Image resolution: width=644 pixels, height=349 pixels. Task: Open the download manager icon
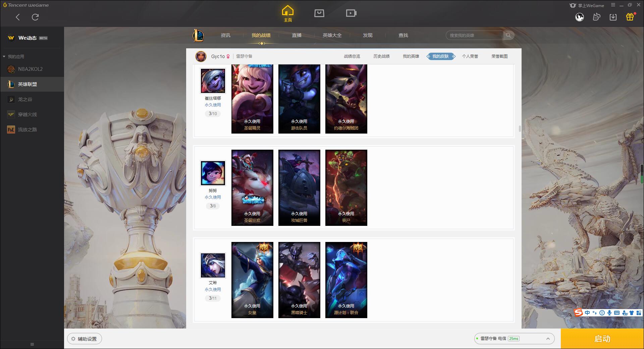[613, 17]
